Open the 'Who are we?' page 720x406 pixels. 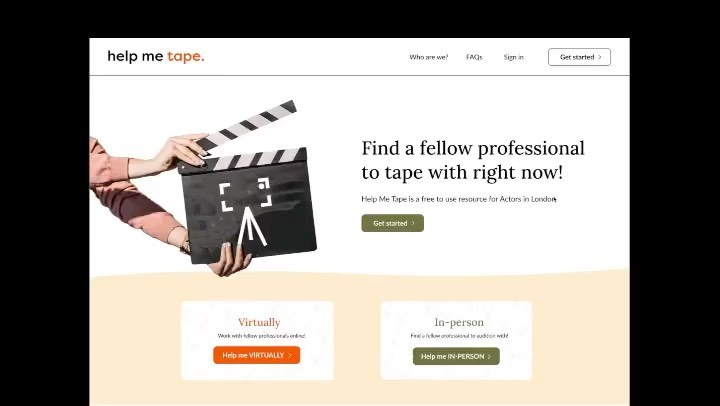(428, 57)
